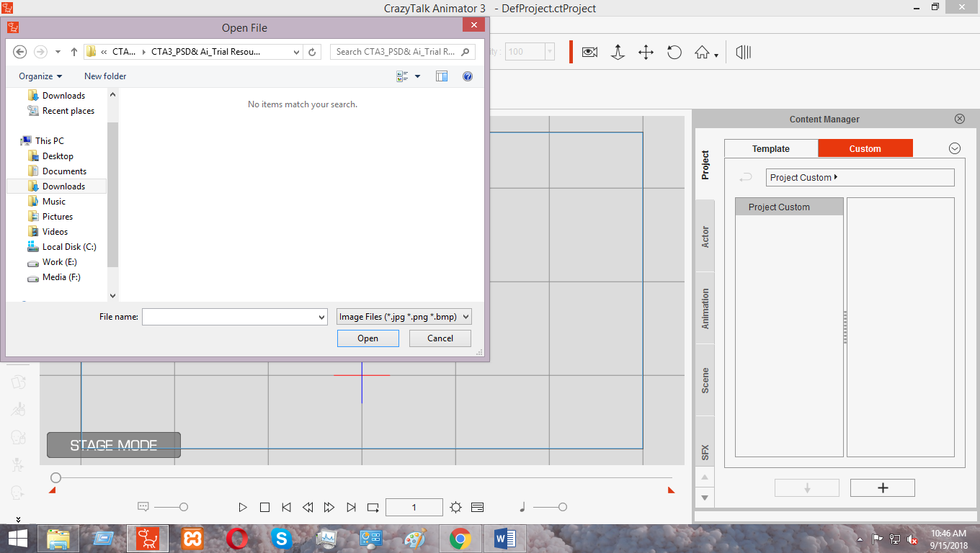Click the timeline playhead scrubber handle
980x553 pixels.
pos(55,477)
